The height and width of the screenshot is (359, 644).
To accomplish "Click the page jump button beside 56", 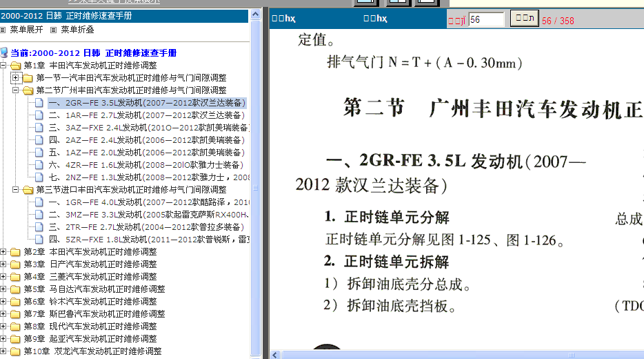I will pyautogui.click(x=524, y=18).
